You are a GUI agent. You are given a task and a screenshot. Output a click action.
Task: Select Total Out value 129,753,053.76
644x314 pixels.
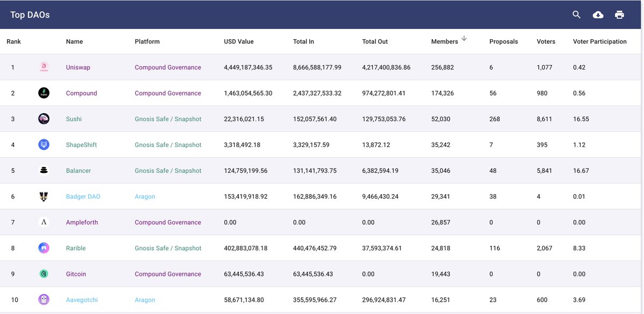tap(384, 119)
